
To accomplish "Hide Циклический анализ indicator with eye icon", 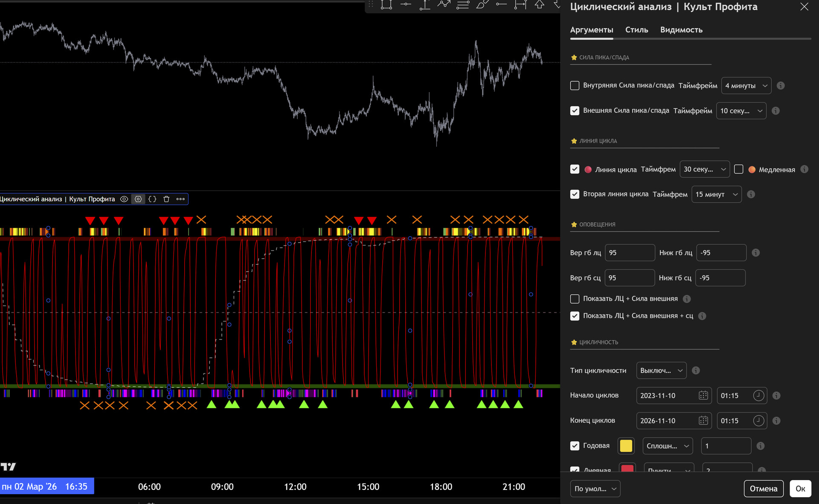I will pos(124,199).
